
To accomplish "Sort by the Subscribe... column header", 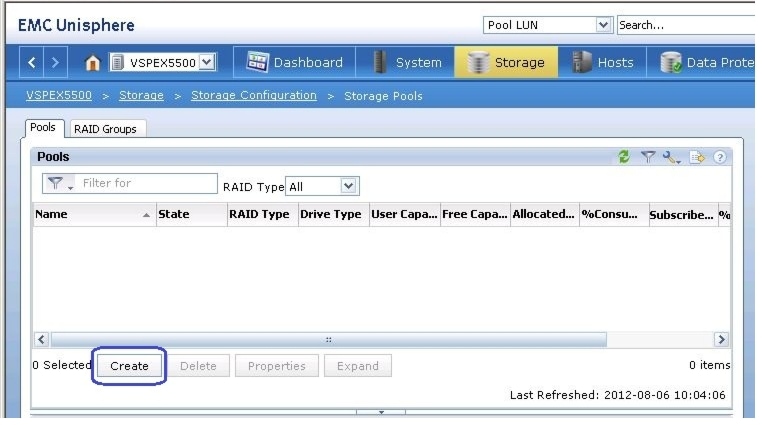I will coord(683,214).
